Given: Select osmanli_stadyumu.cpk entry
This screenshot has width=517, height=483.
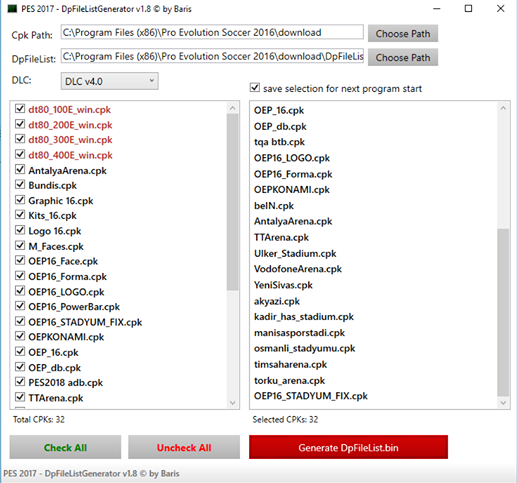Looking at the screenshot, I should pyautogui.click(x=304, y=348).
